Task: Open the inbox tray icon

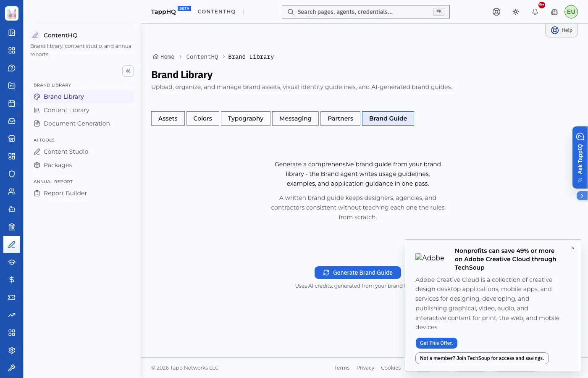Action: click(x=12, y=121)
